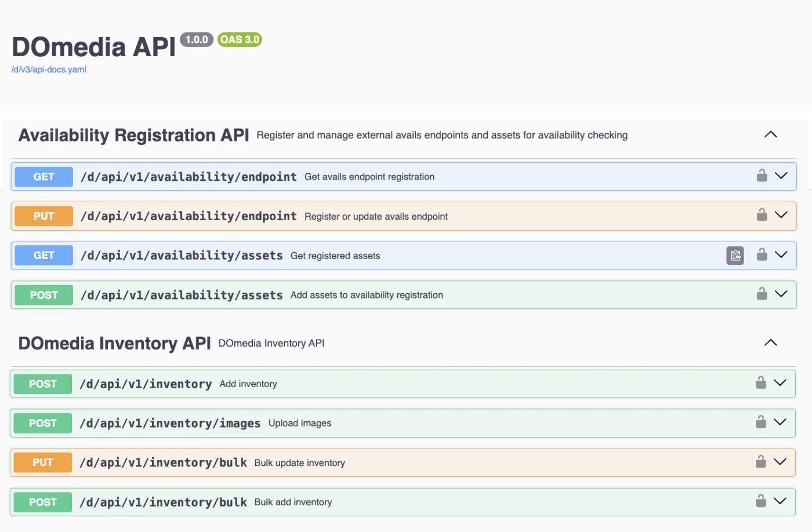Collapse the DOmedia Inventory API section
This screenshot has height=532, width=812.
pyautogui.click(x=770, y=342)
